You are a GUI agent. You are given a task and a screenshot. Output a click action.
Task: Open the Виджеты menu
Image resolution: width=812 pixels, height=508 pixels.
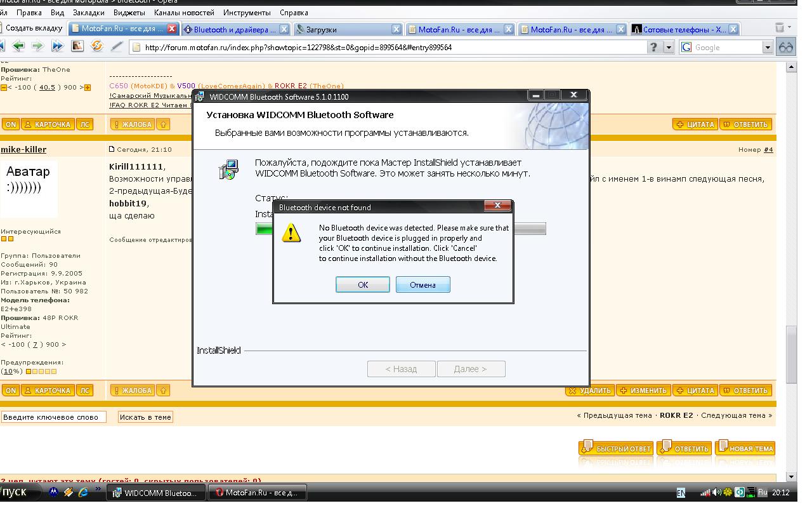tap(129, 12)
